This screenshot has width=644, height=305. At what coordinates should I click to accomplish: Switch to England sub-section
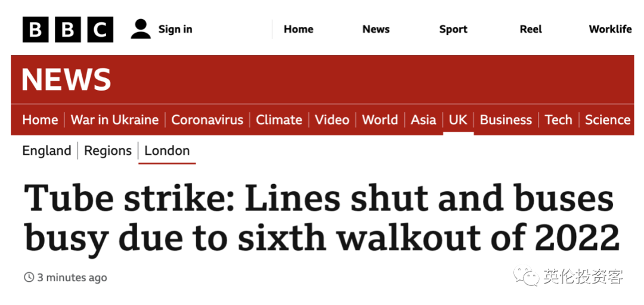pyautogui.click(x=47, y=151)
